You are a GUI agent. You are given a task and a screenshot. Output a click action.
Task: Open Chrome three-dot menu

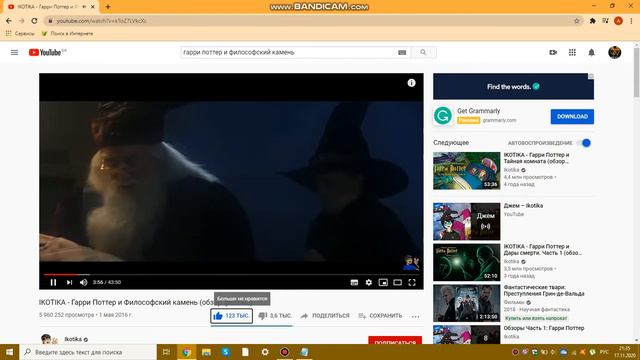click(x=631, y=21)
